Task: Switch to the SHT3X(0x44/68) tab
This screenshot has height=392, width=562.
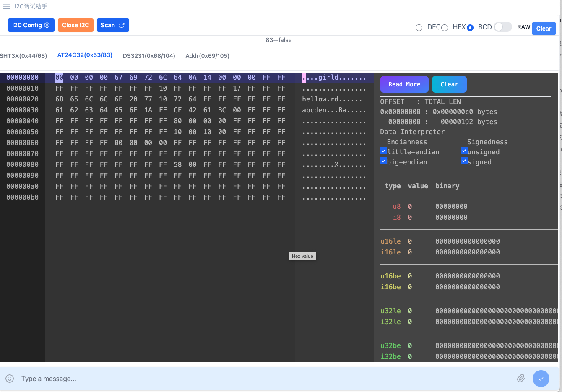Action: (x=23, y=56)
